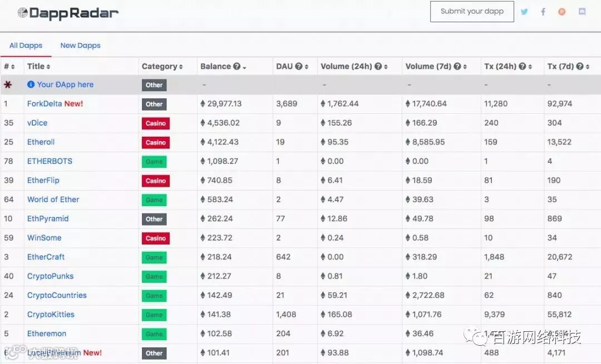601x364 pixels.
Task: Open ForkDelta dapp link
Action: [45, 104]
